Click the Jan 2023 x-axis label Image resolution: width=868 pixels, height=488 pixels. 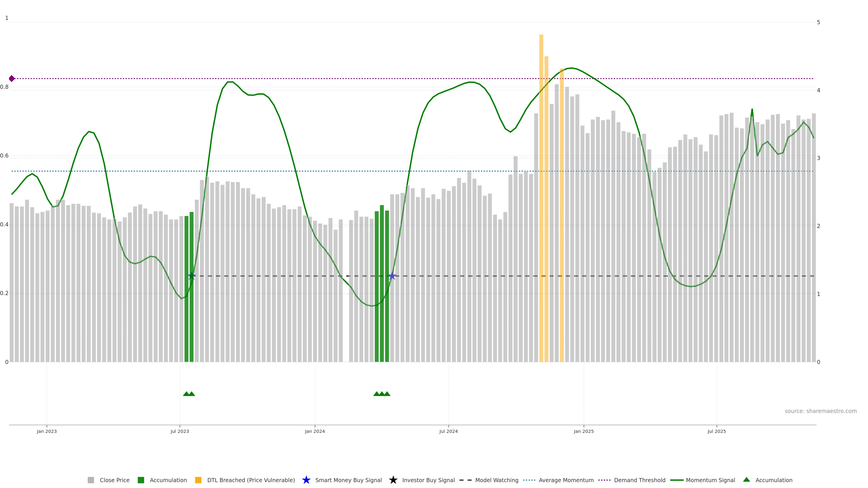pos(47,431)
